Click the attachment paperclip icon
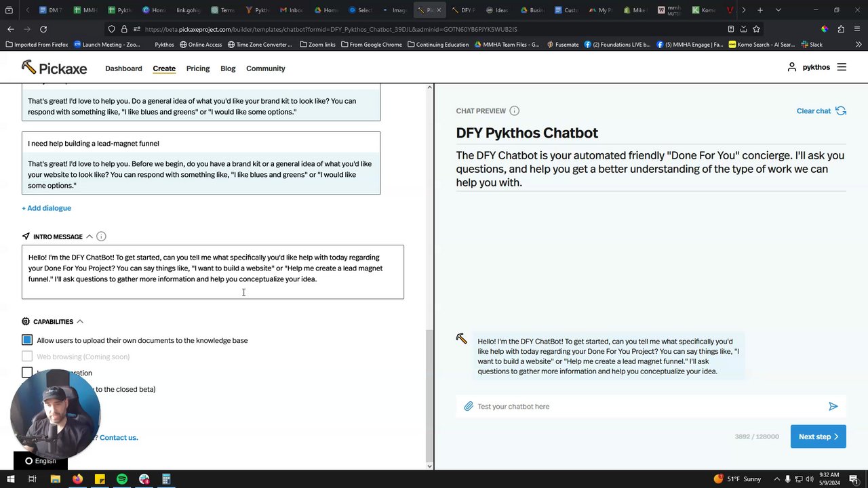 469,406
